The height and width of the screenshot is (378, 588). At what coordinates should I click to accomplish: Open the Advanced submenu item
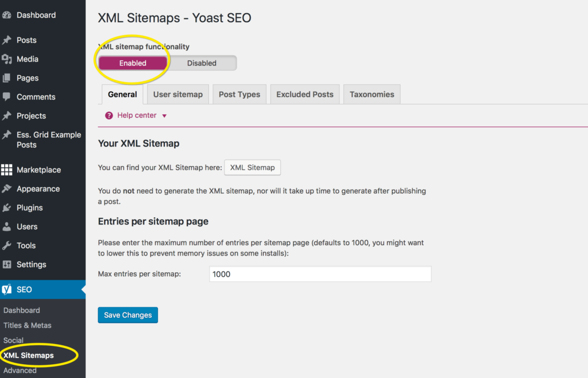pos(20,370)
